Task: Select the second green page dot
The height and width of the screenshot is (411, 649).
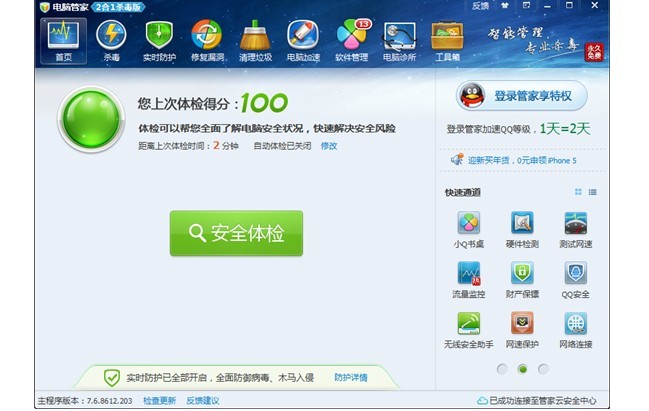Action: point(523,369)
